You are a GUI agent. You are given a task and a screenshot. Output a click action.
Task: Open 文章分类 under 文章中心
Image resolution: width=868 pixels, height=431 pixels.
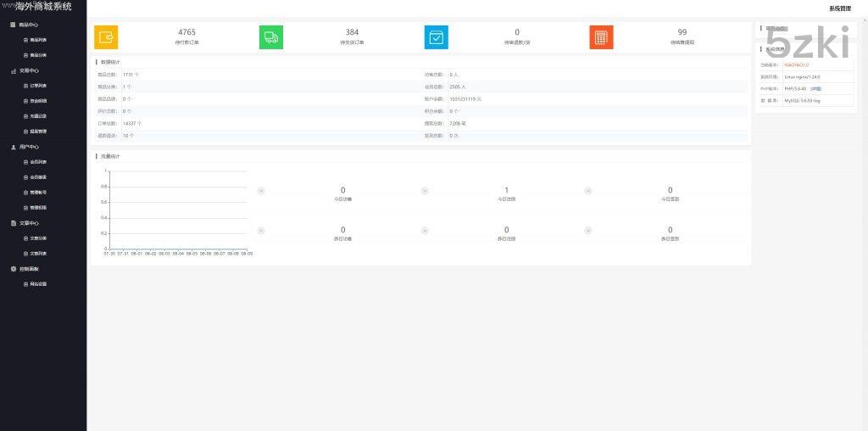click(x=38, y=238)
